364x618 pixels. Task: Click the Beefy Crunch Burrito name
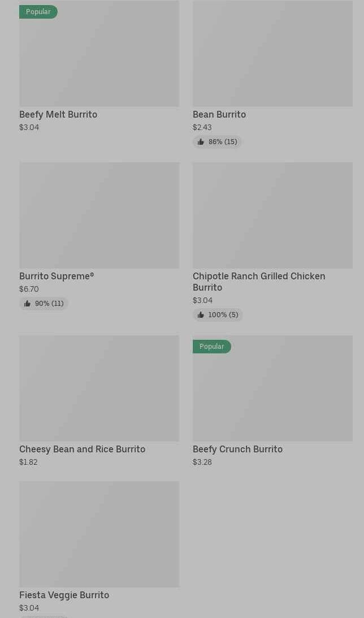pos(237,449)
